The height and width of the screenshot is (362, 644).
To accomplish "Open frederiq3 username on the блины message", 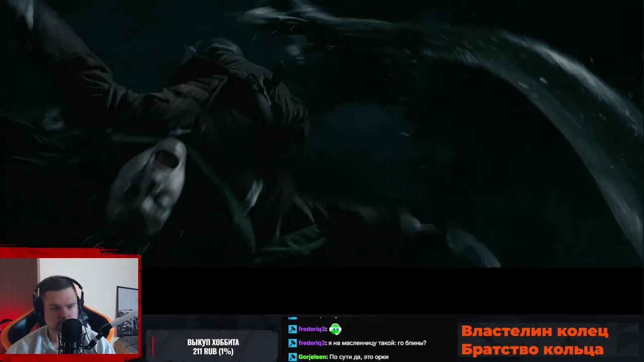I will 311,343.
